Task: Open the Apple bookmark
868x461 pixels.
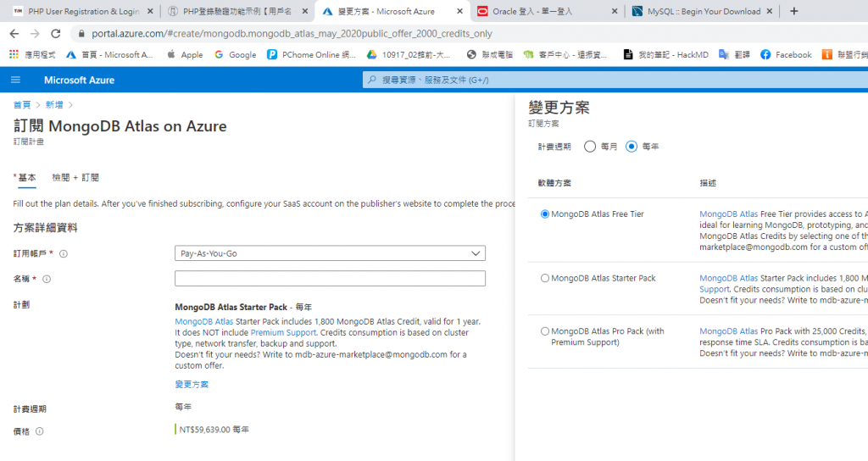Action: (x=186, y=54)
